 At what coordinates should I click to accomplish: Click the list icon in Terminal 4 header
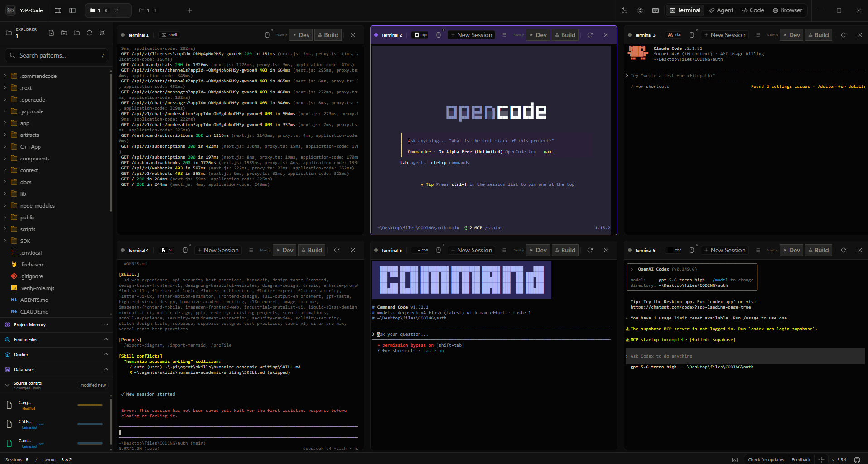(x=251, y=250)
